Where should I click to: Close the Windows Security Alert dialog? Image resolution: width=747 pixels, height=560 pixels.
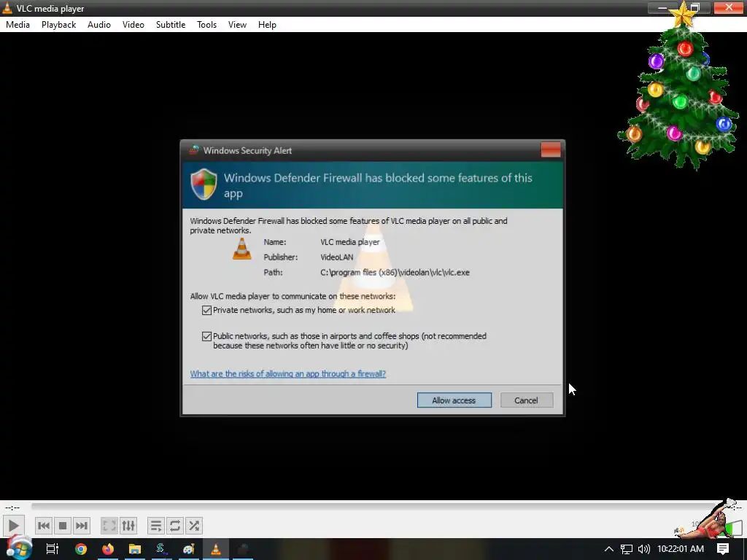coord(551,150)
